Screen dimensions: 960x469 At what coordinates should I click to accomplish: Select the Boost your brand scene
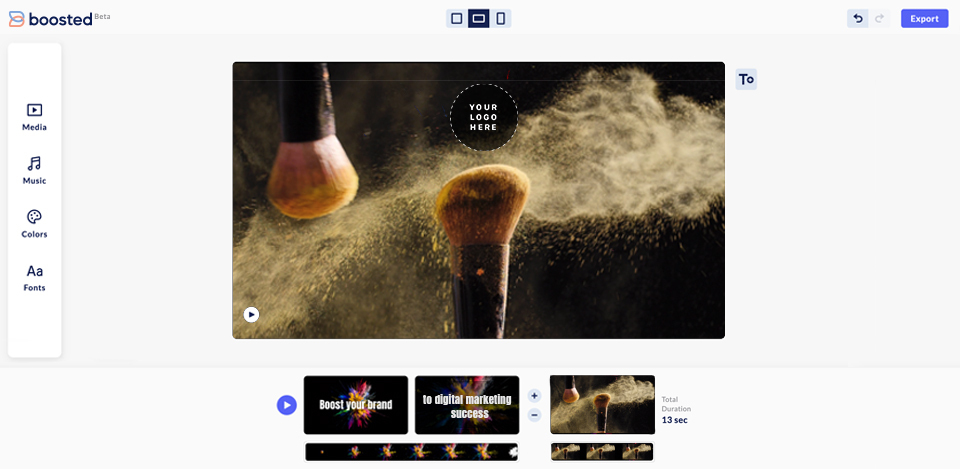point(356,405)
